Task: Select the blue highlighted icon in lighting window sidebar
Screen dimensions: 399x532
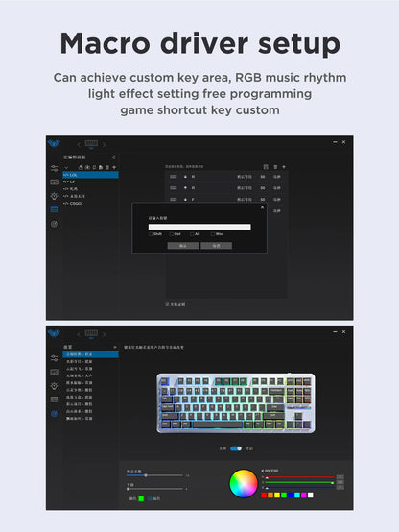Action: tap(55, 414)
